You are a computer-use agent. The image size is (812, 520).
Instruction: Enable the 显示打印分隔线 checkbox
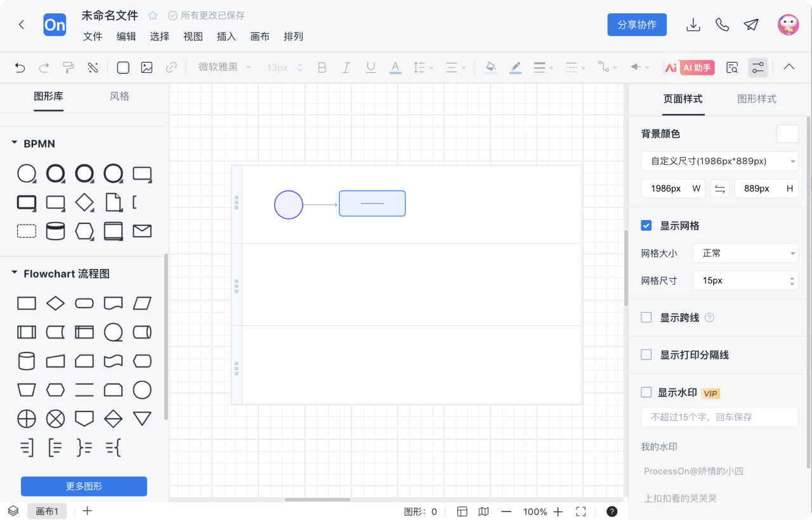646,355
